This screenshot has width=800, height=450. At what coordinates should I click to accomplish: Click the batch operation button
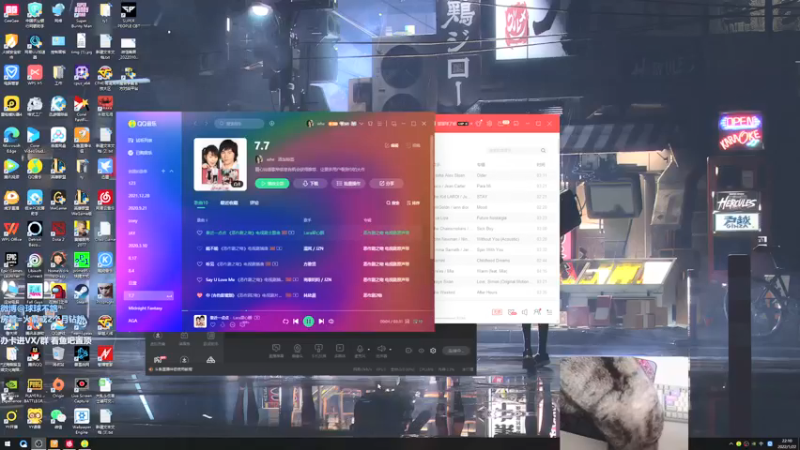(348, 183)
